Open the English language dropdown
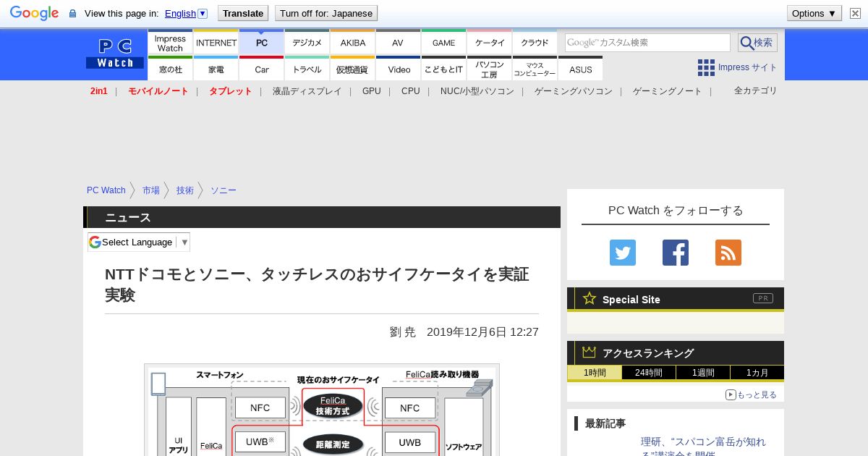 (x=186, y=13)
